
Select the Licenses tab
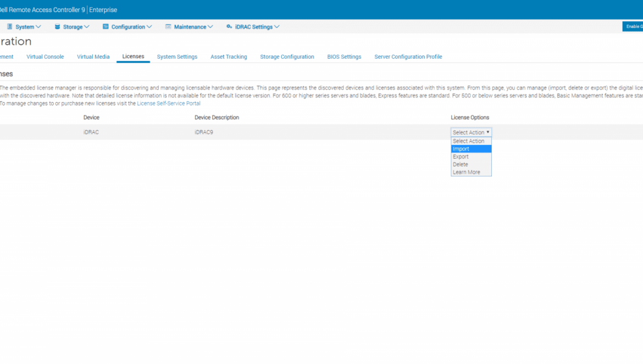pyautogui.click(x=134, y=57)
